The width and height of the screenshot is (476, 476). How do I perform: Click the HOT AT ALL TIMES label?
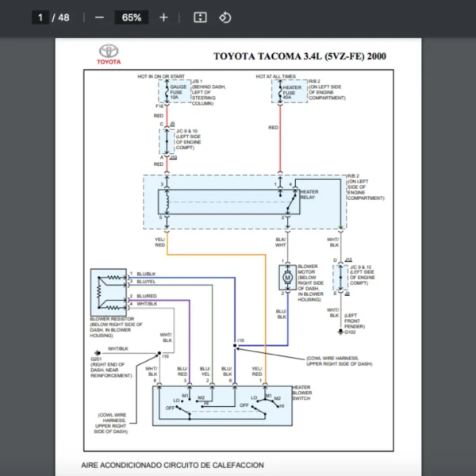coord(276,76)
